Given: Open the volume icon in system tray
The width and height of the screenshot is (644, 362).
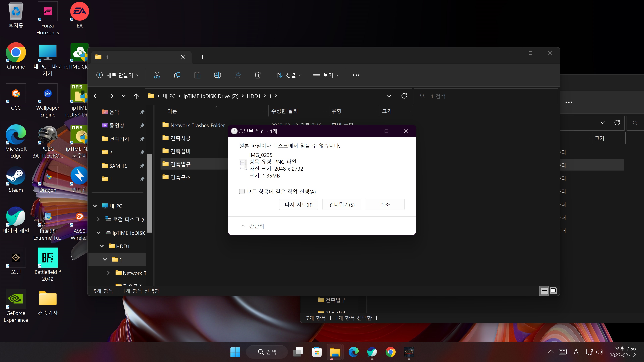Looking at the screenshot, I should [x=599, y=352].
